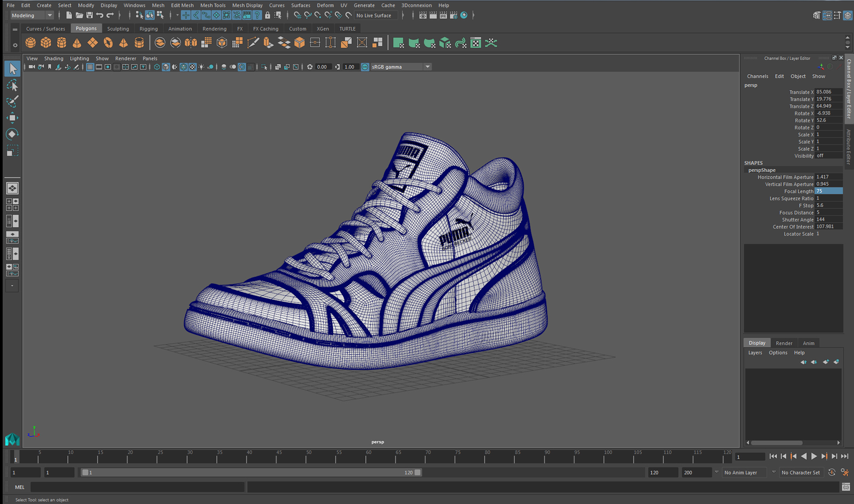Create a polygon cone from the shelf
This screenshot has width=854, height=504.
click(x=77, y=43)
